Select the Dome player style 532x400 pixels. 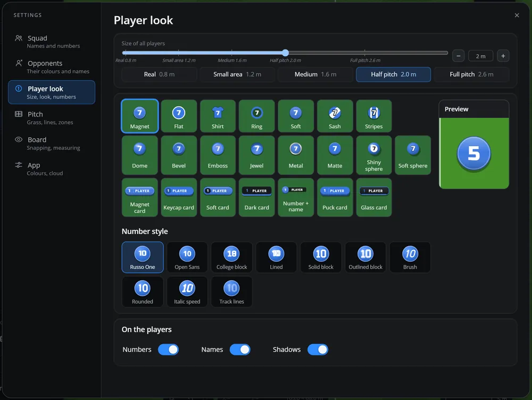point(139,155)
